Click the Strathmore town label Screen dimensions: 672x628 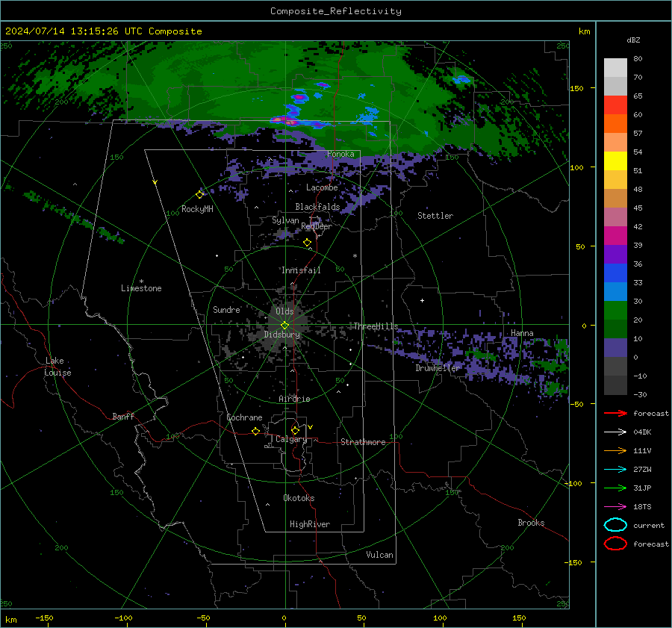pyautogui.click(x=363, y=442)
